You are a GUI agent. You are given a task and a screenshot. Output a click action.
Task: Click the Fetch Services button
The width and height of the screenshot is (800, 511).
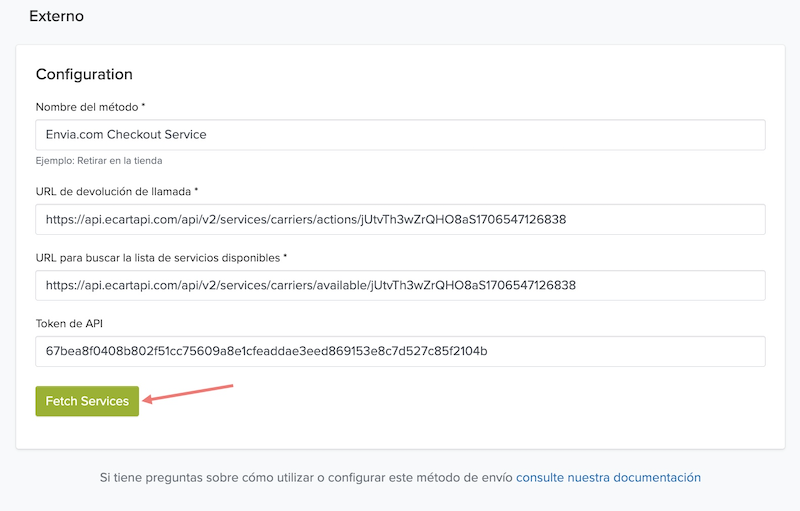[87, 401]
